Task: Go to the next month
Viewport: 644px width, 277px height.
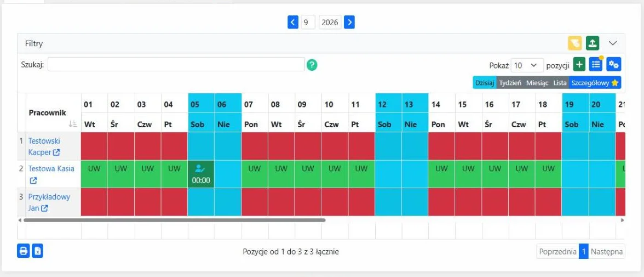Action: click(x=349, y=22)
